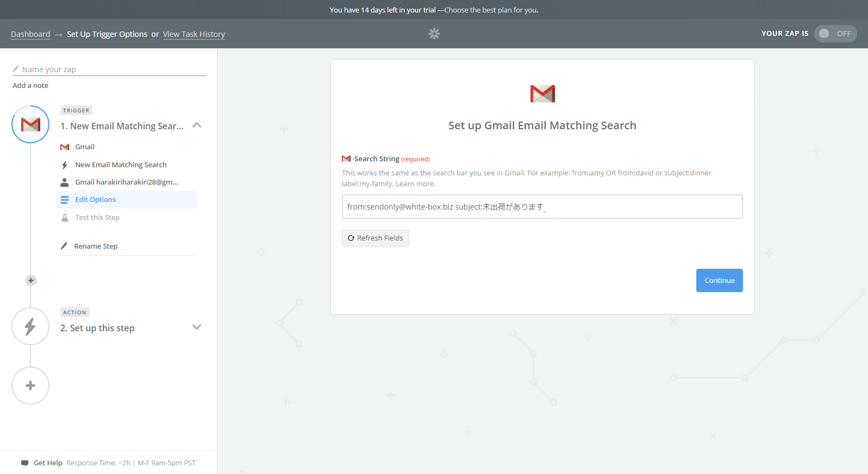868x474 pixels.
Task: Toggle the Your Zap Is OFF switch
Action: [x=835, y=34]
